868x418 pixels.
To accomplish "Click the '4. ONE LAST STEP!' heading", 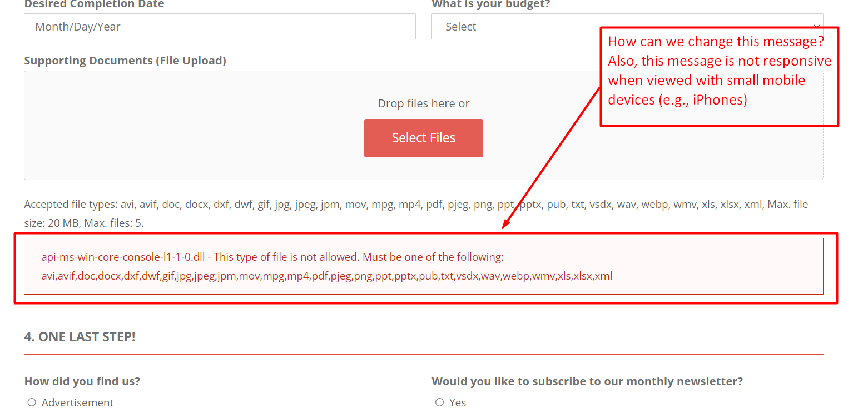I will tap(80, 337).
